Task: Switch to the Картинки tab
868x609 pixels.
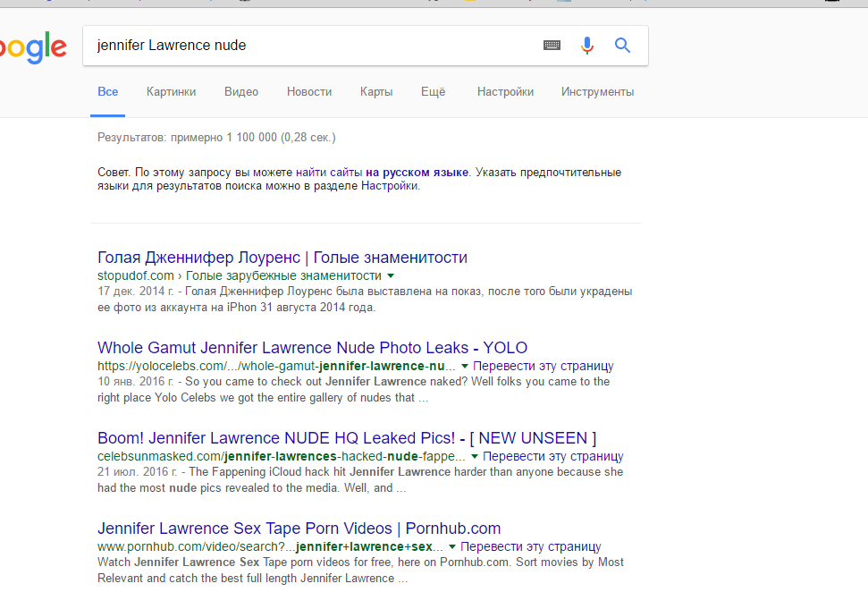Action: pos(171,91)
